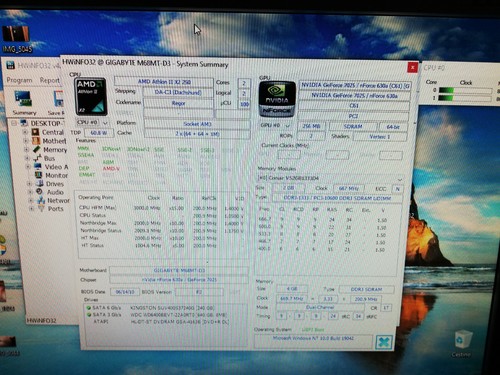This screenshot has width=500, height=375.
Task: Click the Network tree icon
Action: click(41, 200)
